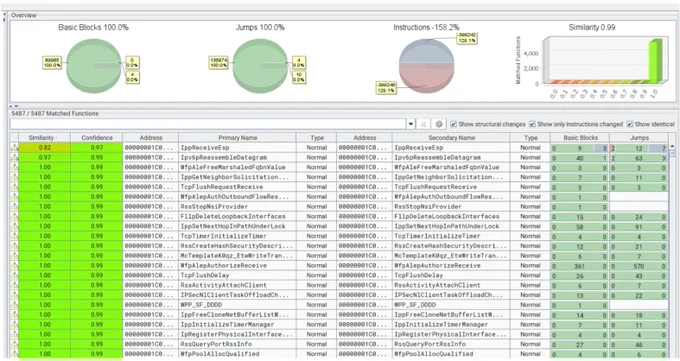
Task: Sort by Primary Name column header
Action: (x=237, y=138)
